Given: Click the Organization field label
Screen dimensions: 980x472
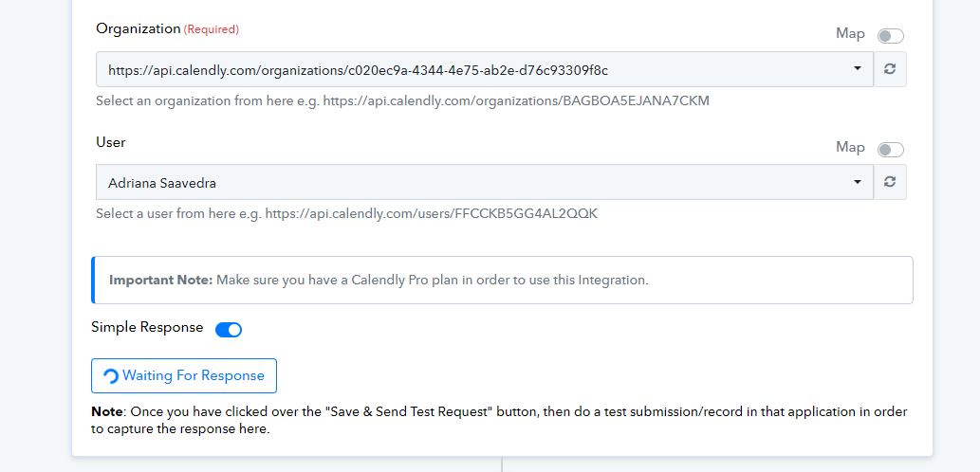Looking at the screenshot, I should tap(138, 28).
